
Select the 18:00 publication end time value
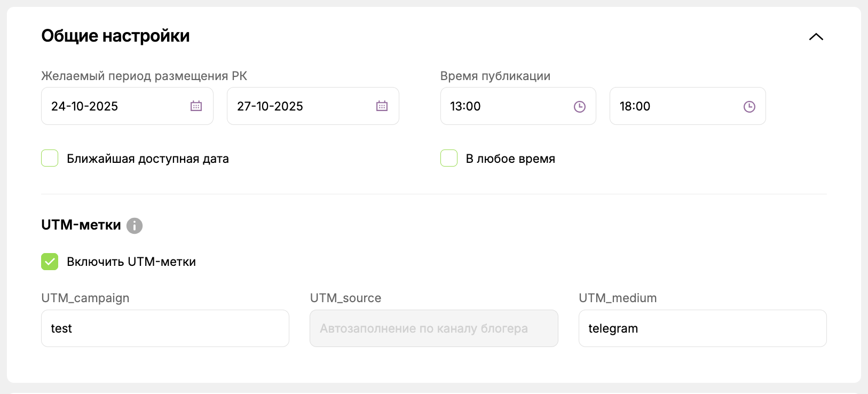coord(635,106)
